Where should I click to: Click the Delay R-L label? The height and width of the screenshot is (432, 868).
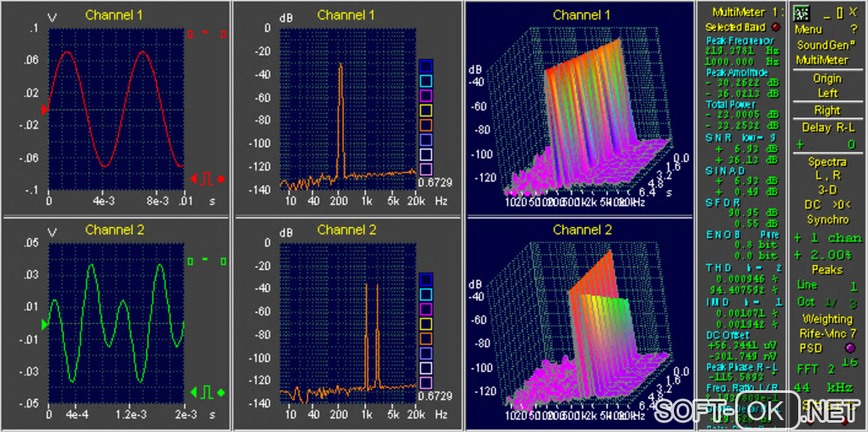tap(828, 128)
